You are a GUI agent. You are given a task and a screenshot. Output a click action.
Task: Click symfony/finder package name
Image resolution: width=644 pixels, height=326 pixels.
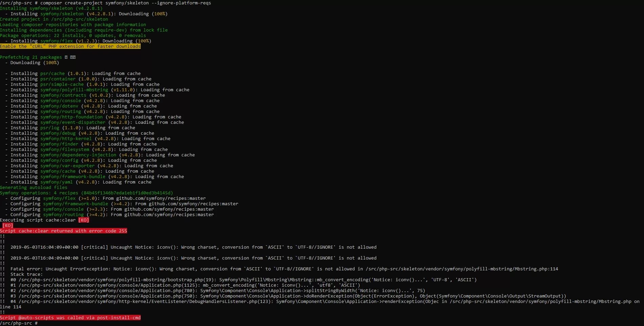[x=59, y=144]
